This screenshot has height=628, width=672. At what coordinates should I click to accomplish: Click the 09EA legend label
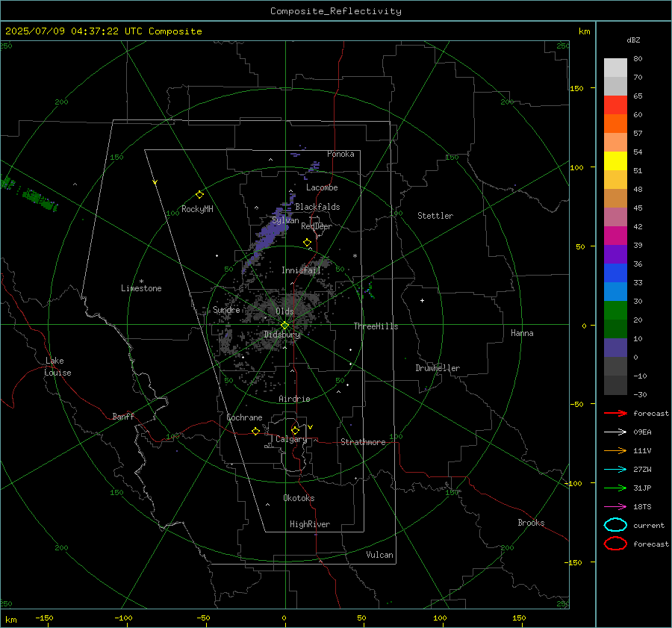[642, 432]
